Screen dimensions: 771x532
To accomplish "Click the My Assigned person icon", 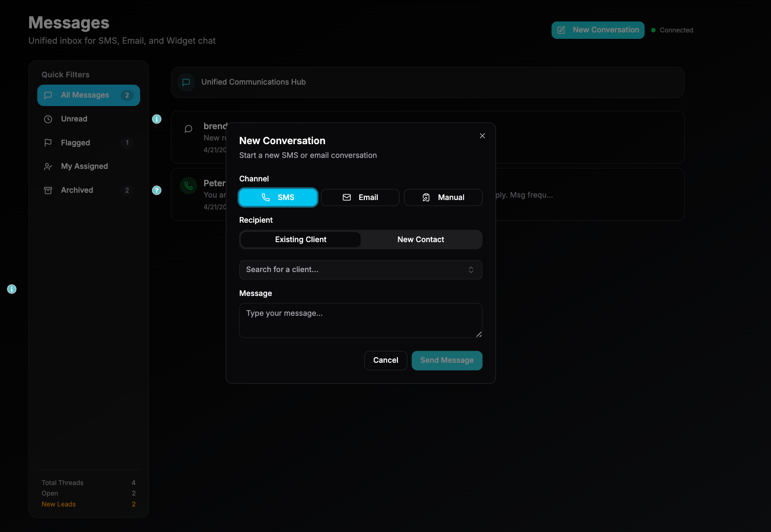I will pyautogui.click(x=48, y=166).
